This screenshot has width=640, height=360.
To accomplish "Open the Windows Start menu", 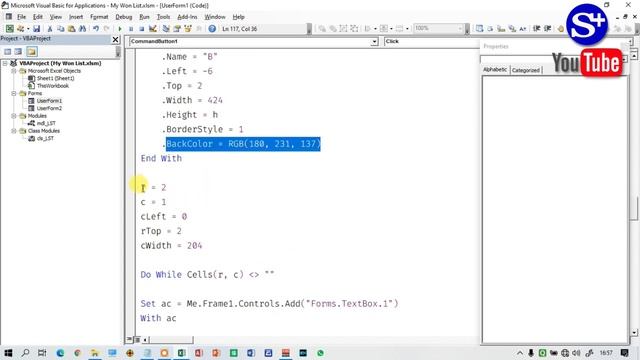I will tap(8, 353).
